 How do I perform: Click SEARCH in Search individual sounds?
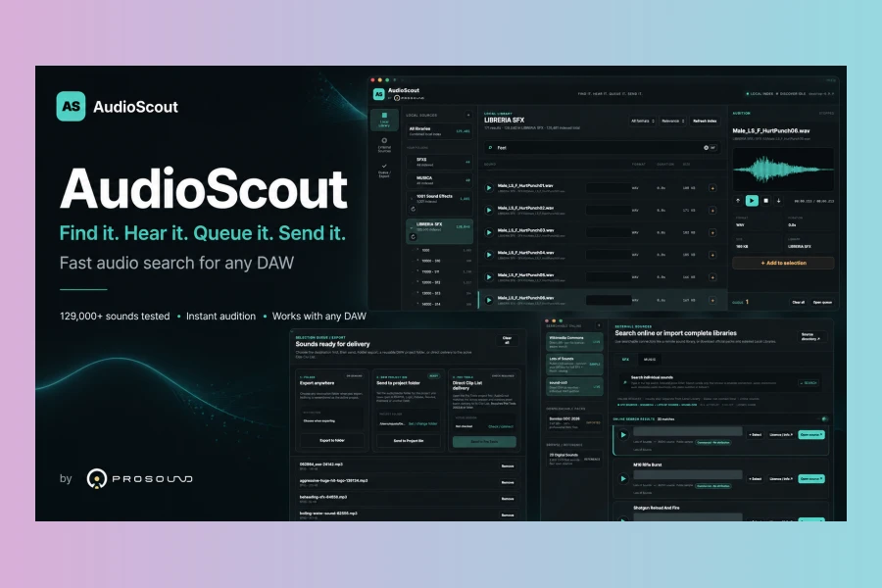click(x=808, y=383)
